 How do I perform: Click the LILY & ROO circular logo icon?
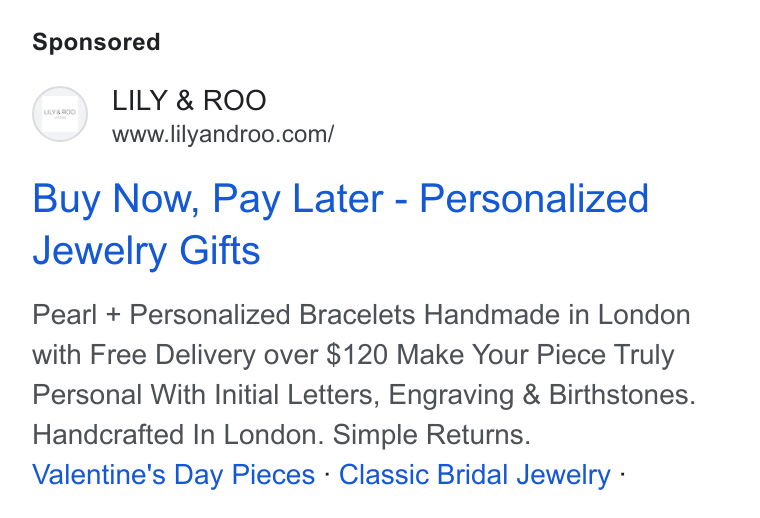click(x=60, y=114)
